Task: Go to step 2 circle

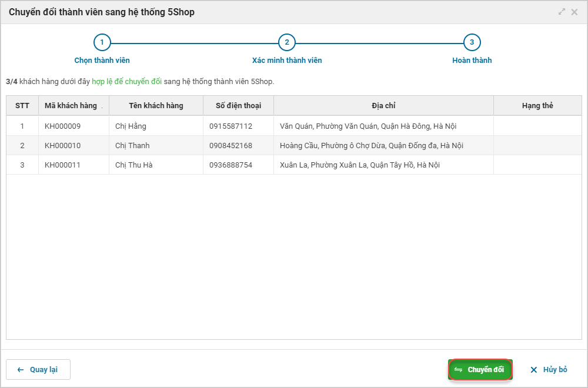Action: pos(287,42)
